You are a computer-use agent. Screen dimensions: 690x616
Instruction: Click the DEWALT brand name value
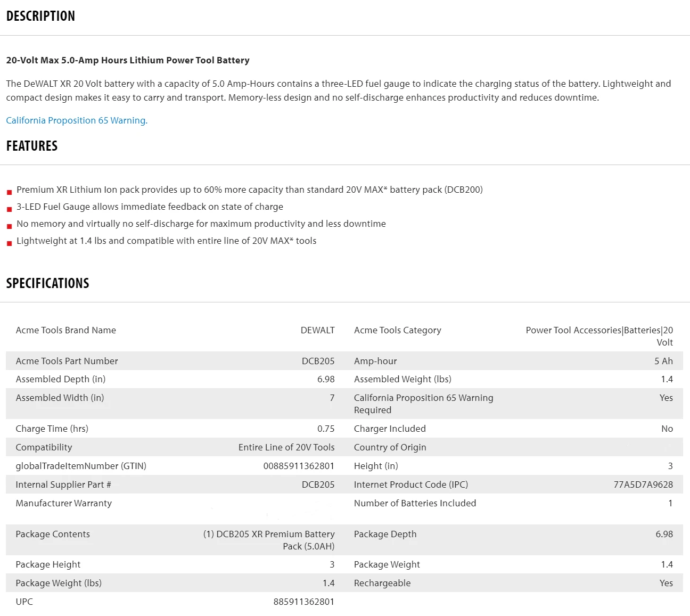coord(317,330)
